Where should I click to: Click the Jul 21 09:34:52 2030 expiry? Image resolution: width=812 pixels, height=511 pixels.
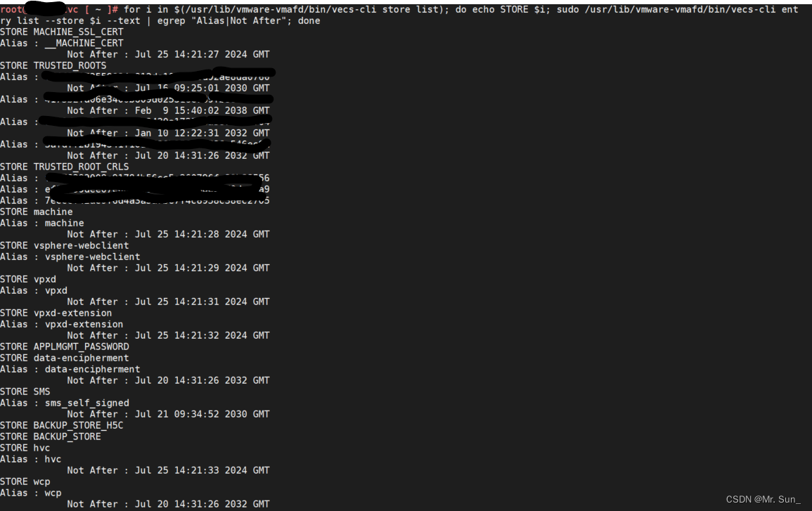202,414
